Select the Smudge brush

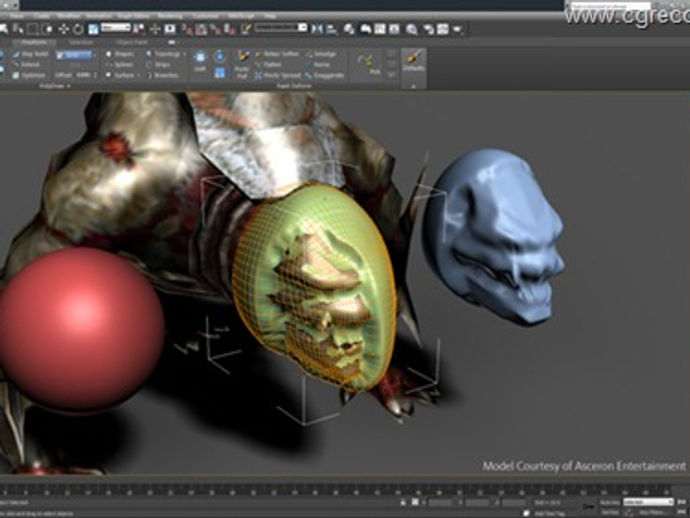323,54
